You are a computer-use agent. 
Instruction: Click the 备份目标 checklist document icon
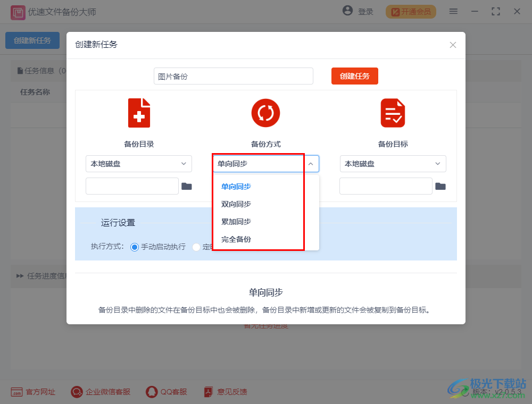pyautogui.click(x=393, y=113)
